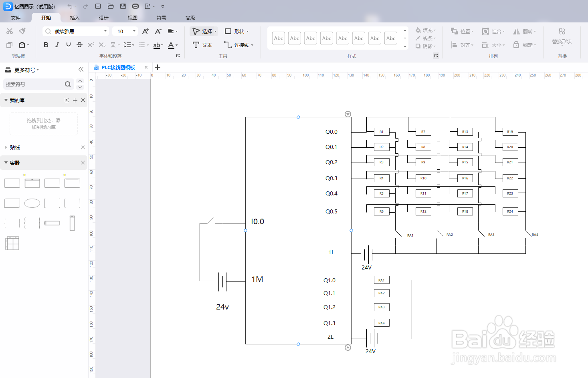Click the cut scissors icon
The height and width of the screenshot is (378, 588).
pyautogui.click(x=10, y=31)
